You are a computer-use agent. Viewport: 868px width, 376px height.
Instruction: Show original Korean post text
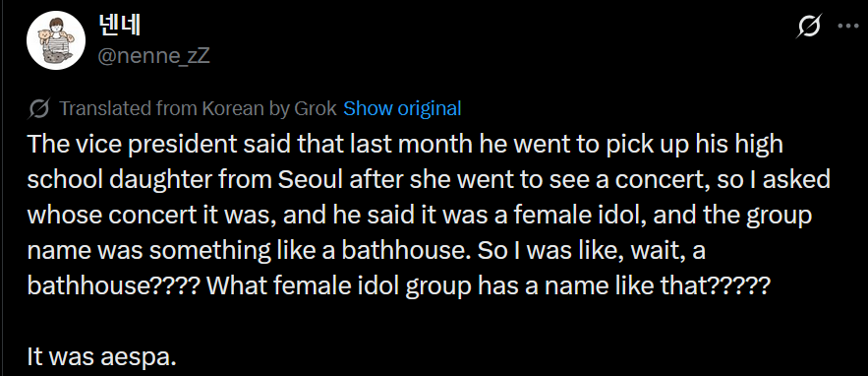[x=402, y=108]
